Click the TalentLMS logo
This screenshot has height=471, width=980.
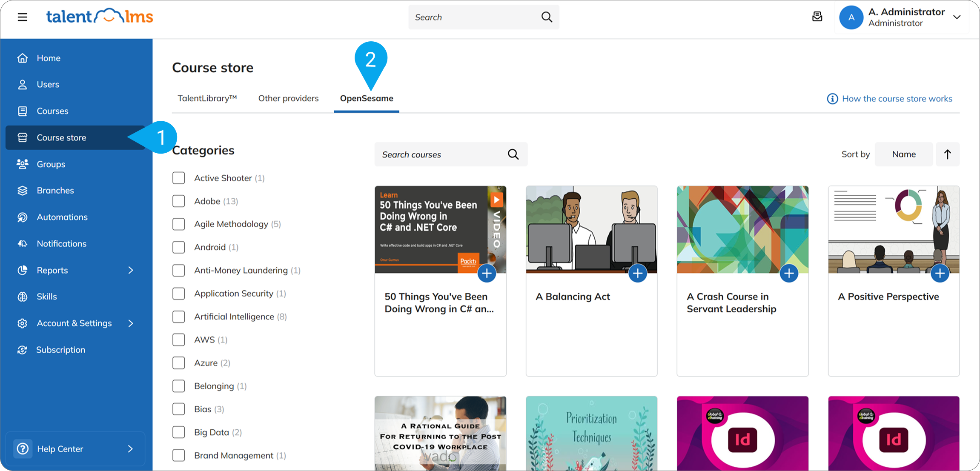pyautogui.click(x=100, y=17)
